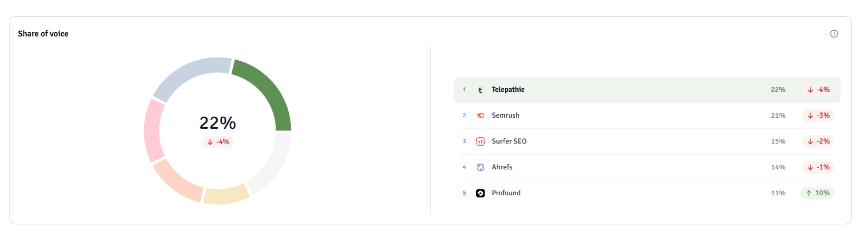Viewport: 868px width, 237px height.
Task: Click the Ahrefs globe logo icon
Action: 480,167
